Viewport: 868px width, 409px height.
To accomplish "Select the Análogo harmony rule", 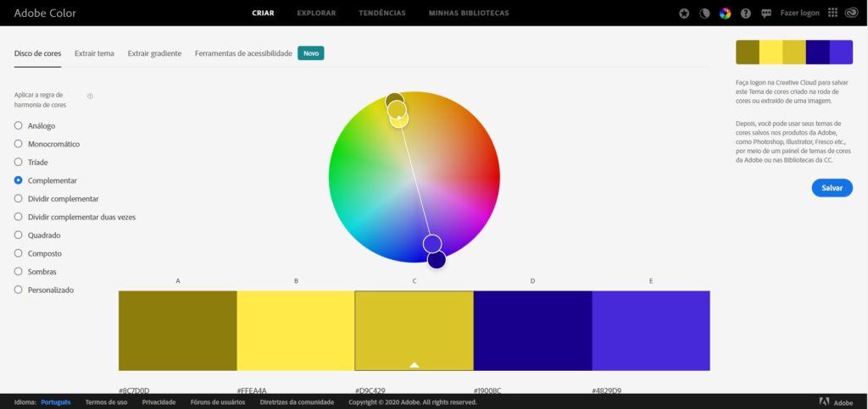I will 35,126.
